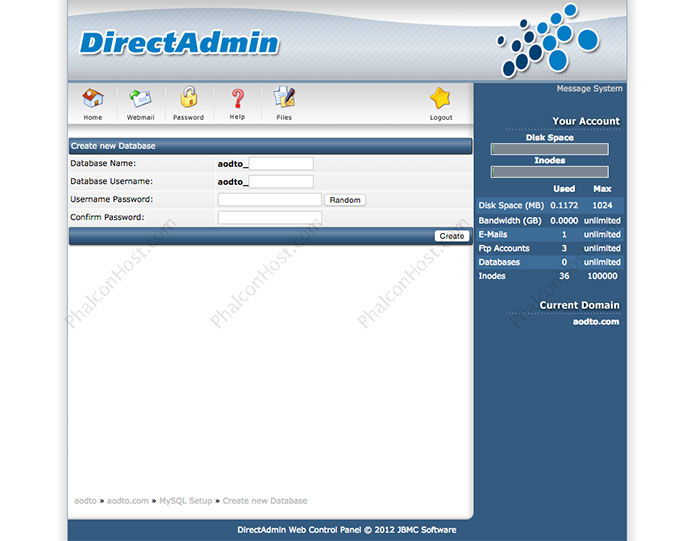Image resolution: width=700 pixels, height=541 pixels.
Task: Focus the Confirm Password field
Action: [270, 217]
